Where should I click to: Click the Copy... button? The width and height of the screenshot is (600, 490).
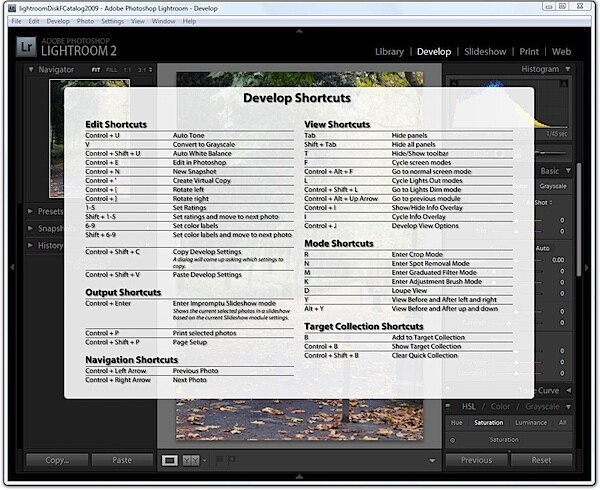pos(57,460)
